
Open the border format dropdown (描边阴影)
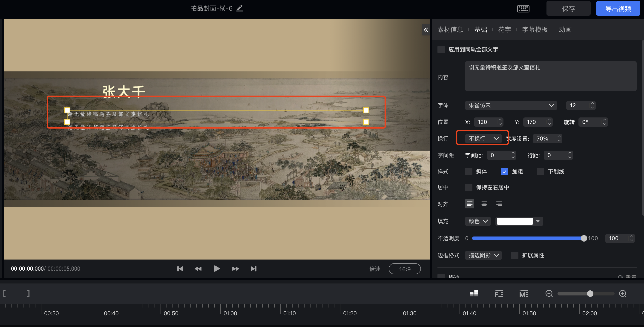(x=483, y=255)
